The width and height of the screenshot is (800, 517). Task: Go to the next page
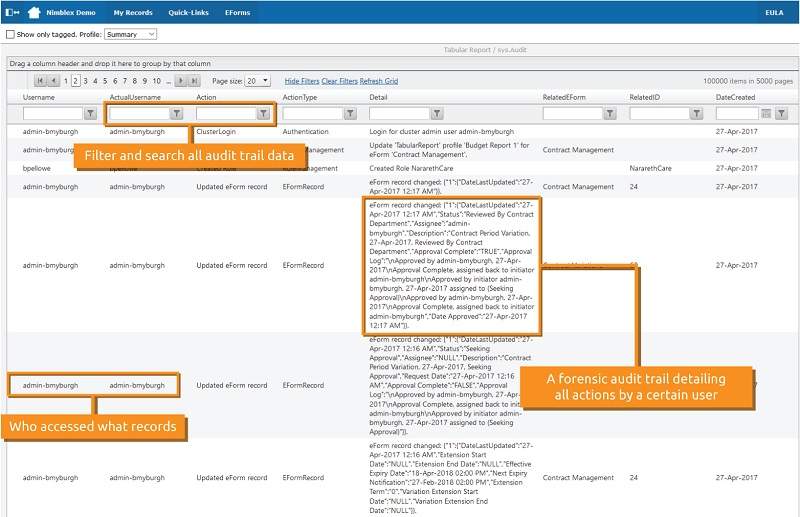pos(181,81)
